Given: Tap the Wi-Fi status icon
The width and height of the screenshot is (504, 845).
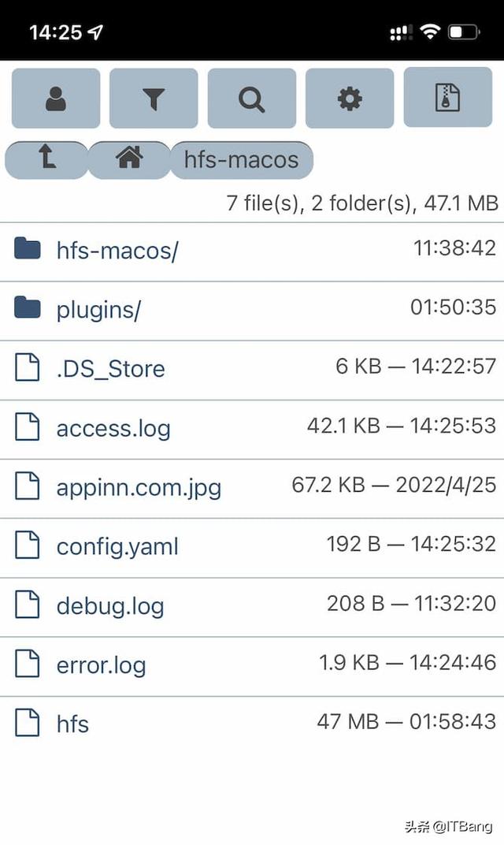Looking at the screenshot, I should [x=430, y=32].
